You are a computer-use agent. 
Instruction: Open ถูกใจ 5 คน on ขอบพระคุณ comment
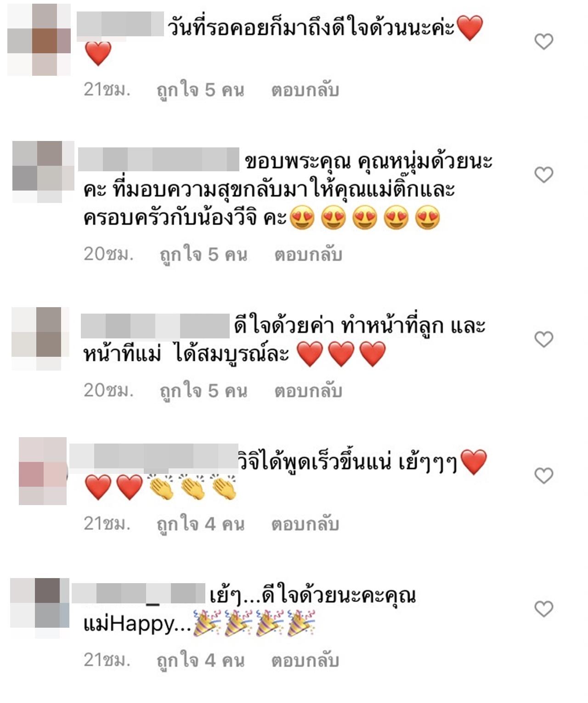pyautogui.click(x=204, y=254)
